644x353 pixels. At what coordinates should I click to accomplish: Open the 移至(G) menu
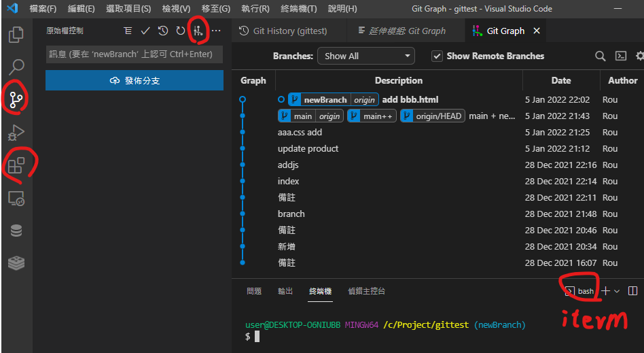216,9
